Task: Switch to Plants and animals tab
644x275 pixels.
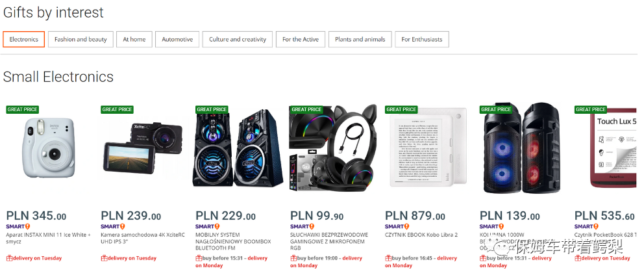Action: pyautogui.click(x=360, y=40)
